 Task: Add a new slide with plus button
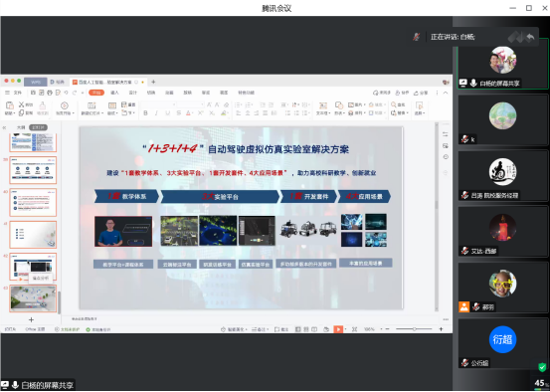click(31, 319)
